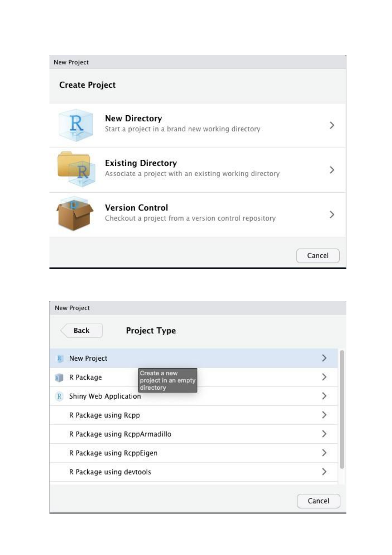Screen dimensions: 392x555
Task: Click 'Associate a project with an existing working directory'
Action: 192,174
